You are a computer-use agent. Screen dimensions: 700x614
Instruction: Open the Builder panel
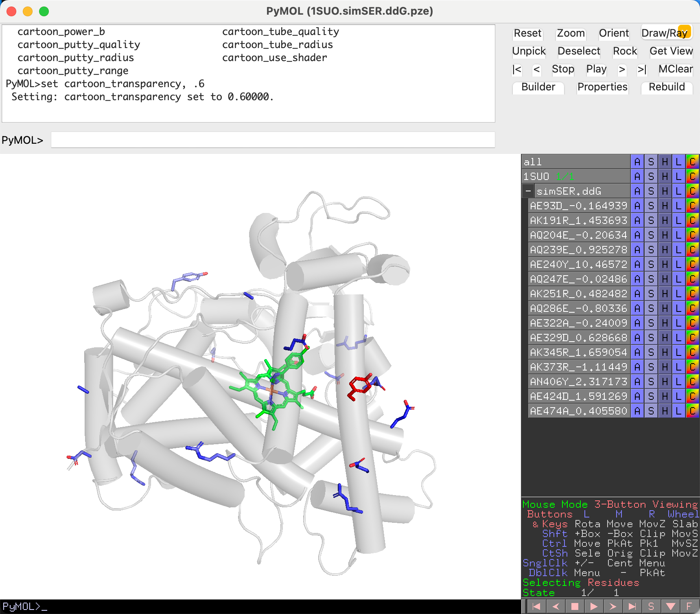(x=538, y=87)
